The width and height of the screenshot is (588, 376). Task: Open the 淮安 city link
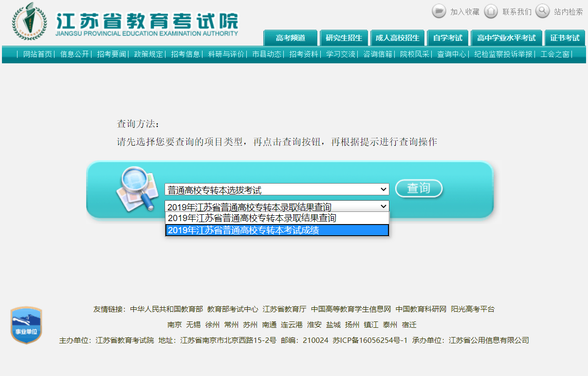click(314, 325)
